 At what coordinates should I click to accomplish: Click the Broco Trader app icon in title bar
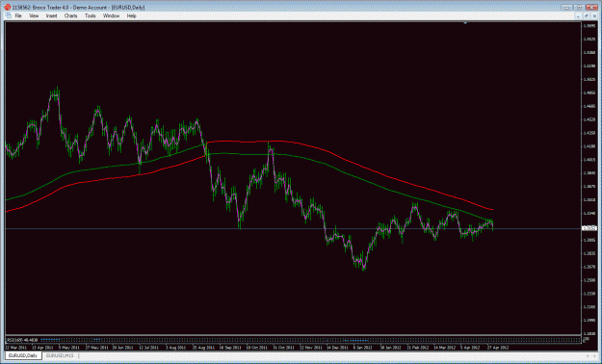coord(8,8)
